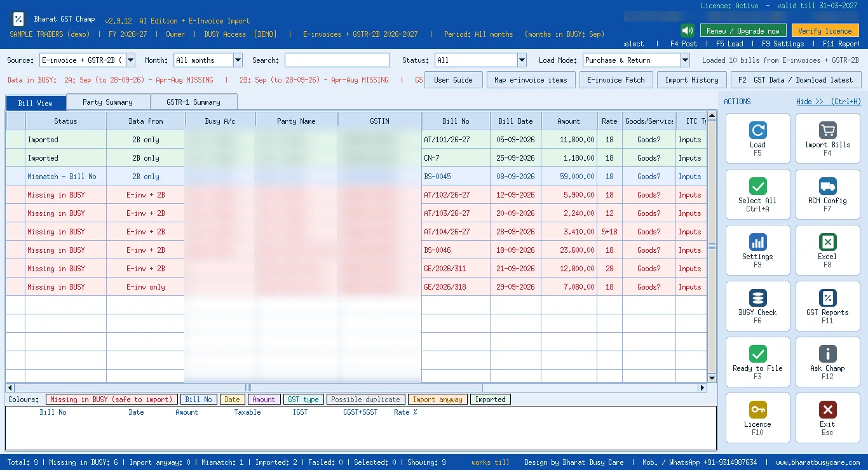Click the Possible duplicate colour legend
Viewport: 868px width, 470px height.
[x=365, y=399]
